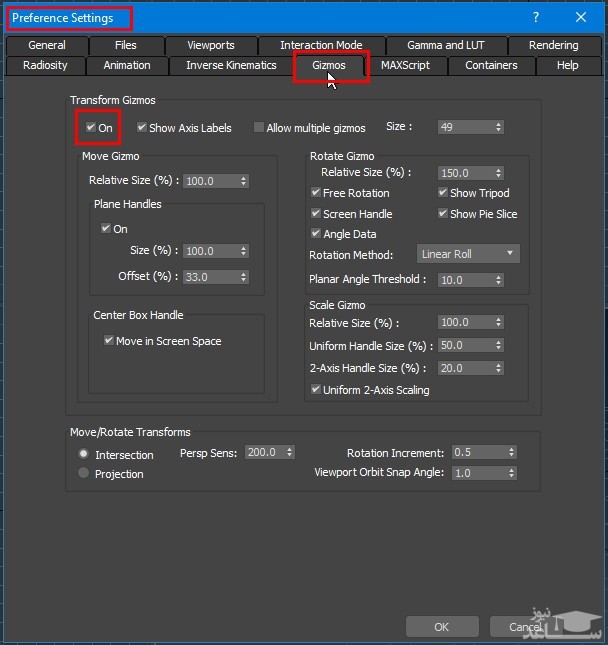Go to the MAXScript tab
Screen dimensions: 608x645
[405, 65]
